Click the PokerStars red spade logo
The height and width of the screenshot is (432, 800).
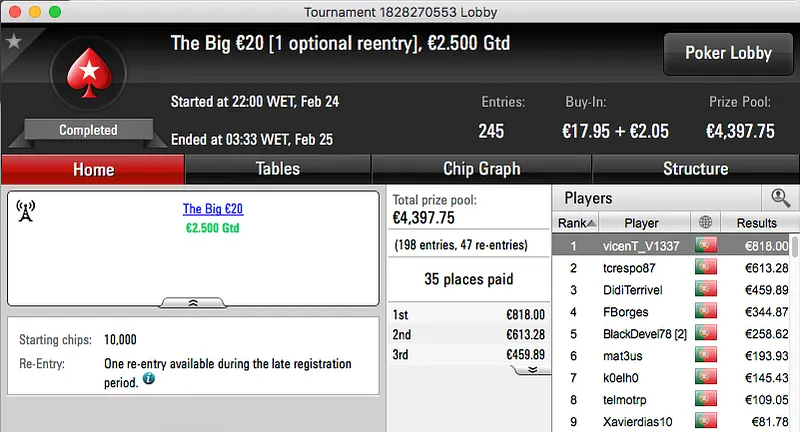[88, 77]
